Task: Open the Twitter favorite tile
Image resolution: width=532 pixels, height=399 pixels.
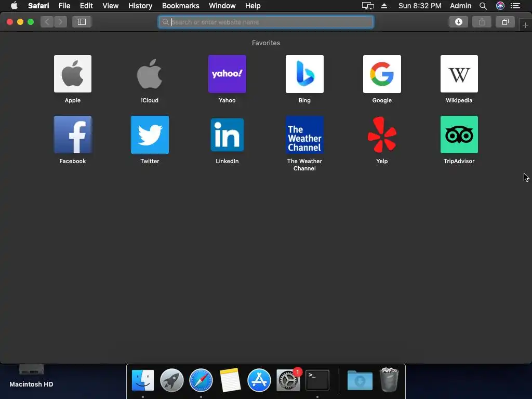Action: pos(150,135)
